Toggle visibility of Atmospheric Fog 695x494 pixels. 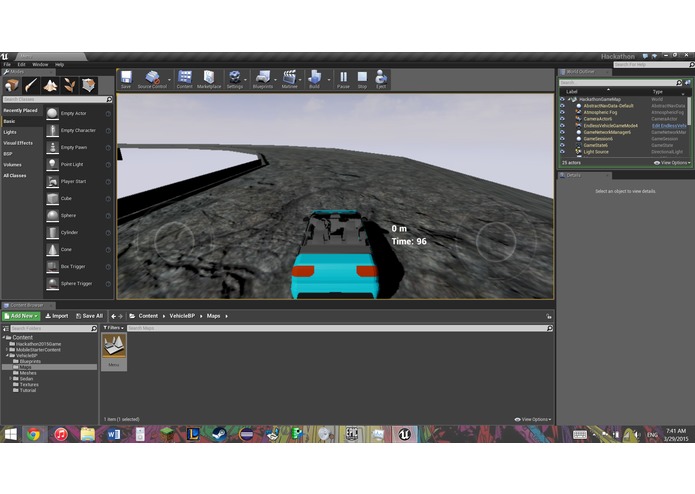(562, 113)
